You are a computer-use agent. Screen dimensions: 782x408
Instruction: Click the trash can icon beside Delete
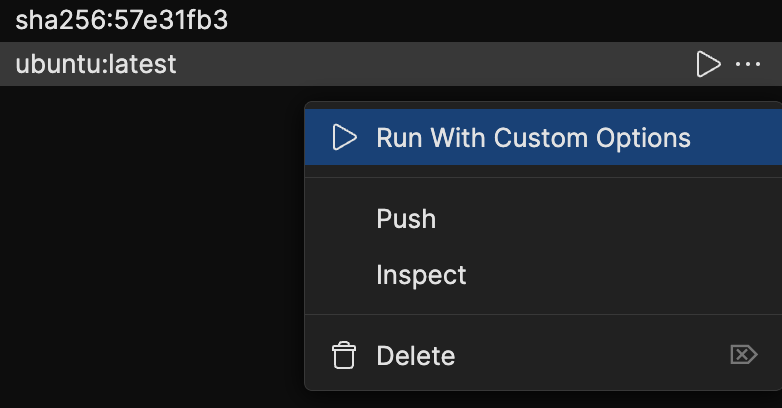click(344, 355)
